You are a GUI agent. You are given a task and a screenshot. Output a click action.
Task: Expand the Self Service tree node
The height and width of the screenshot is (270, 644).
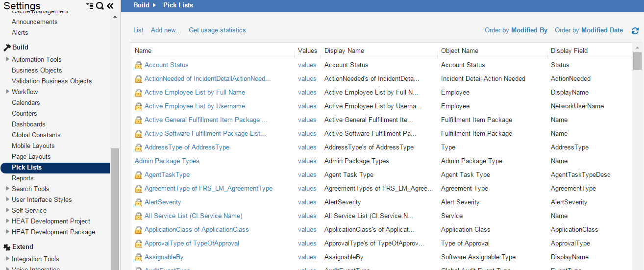tap(7, 210)
